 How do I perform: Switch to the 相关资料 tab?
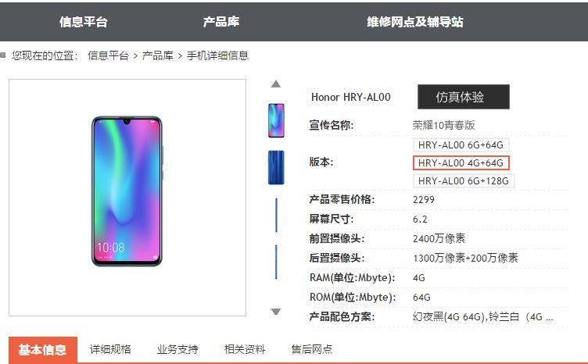pyautogui.click(x=245, y=349)
